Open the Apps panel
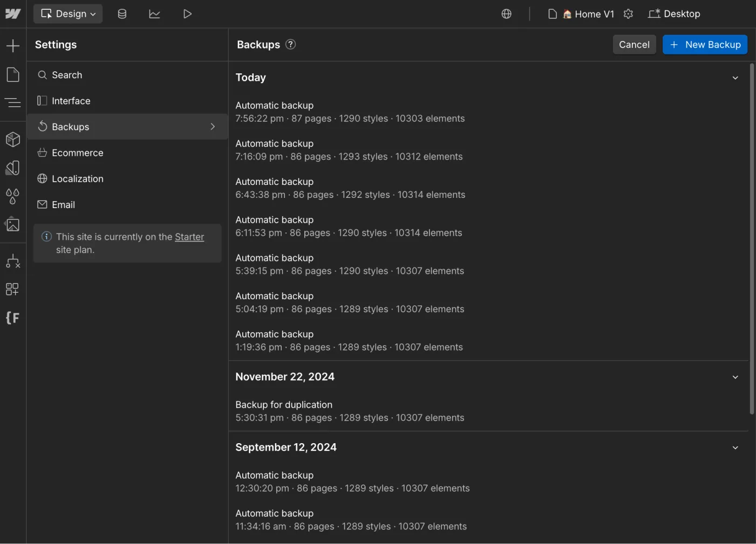Screen dimensions: 756x544 coord(13,290)
